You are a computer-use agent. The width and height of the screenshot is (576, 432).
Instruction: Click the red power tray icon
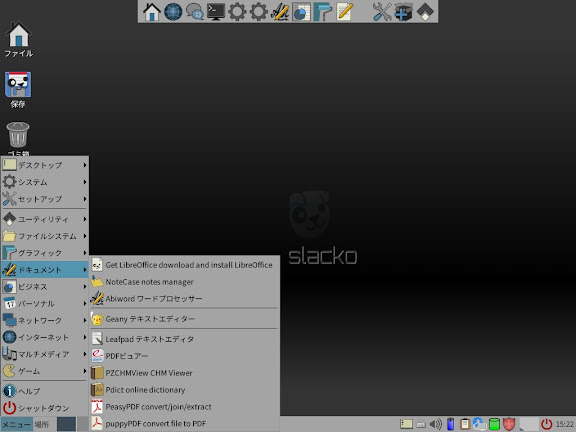point(547,424)
